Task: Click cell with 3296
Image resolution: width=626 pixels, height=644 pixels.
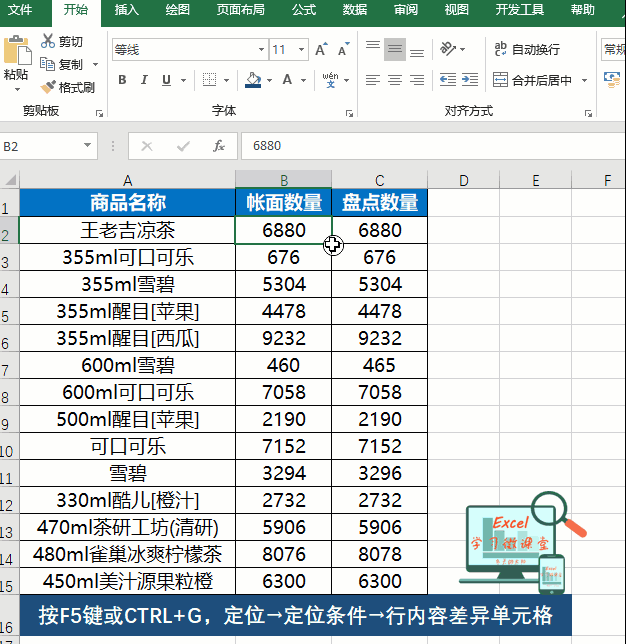Action: point(380,473)
